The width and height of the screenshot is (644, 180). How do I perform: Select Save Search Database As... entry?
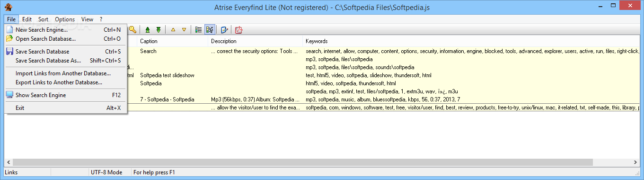(x=65, y=61)
